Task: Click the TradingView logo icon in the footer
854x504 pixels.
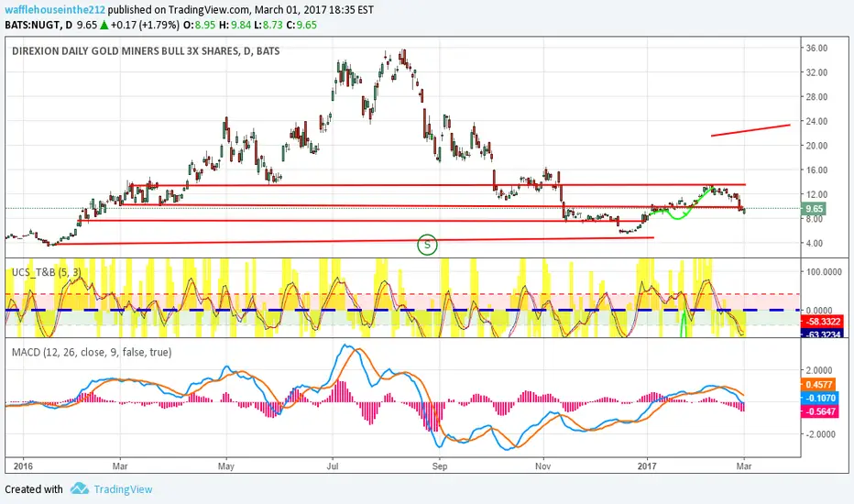Action: pos(80,488)
